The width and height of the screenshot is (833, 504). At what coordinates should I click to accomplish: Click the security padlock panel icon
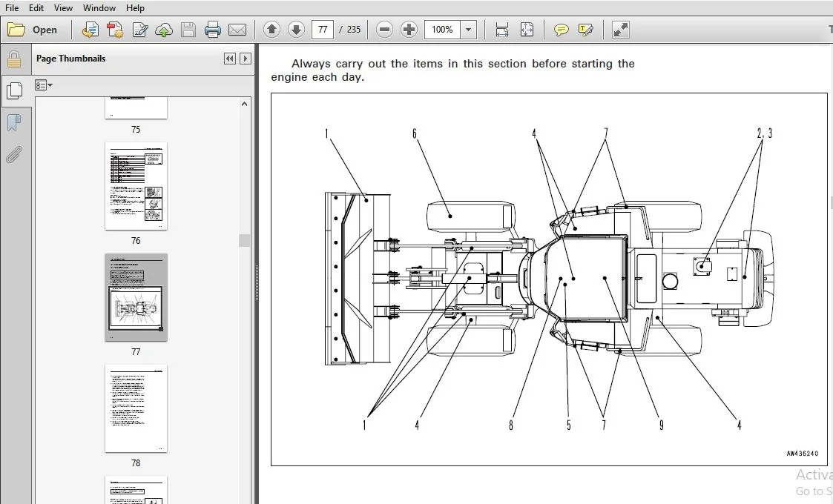coord(14,59)
